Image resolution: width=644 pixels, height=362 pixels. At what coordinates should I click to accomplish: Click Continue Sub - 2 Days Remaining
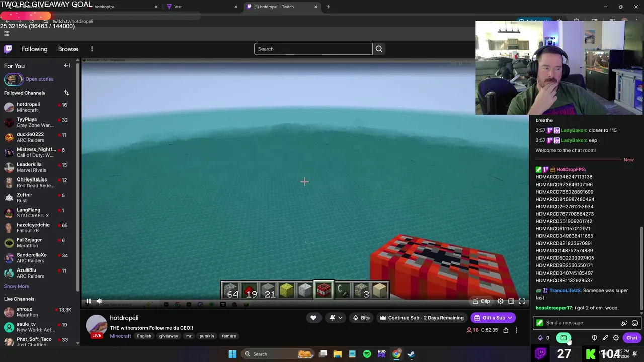tap(422, 318)
